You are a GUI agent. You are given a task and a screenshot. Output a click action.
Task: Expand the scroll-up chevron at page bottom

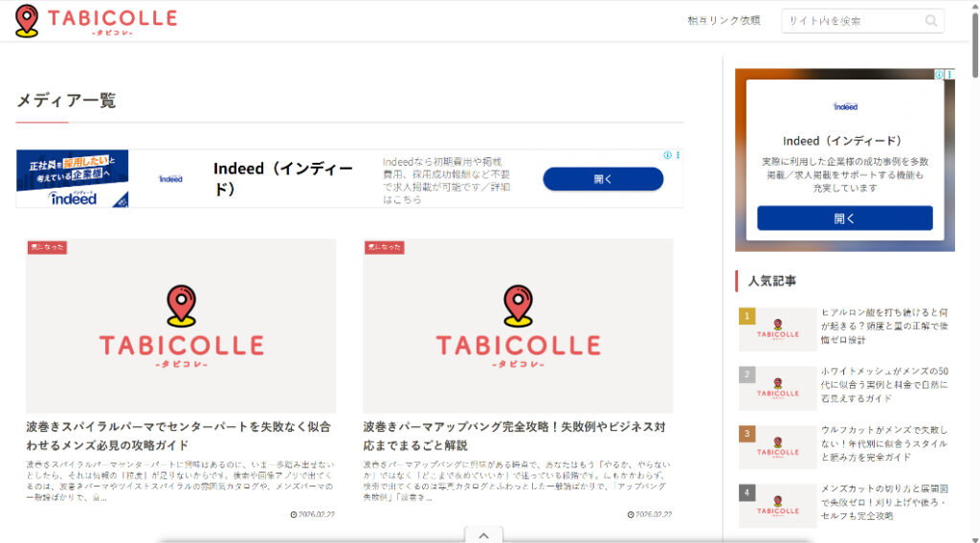point(484,534)
